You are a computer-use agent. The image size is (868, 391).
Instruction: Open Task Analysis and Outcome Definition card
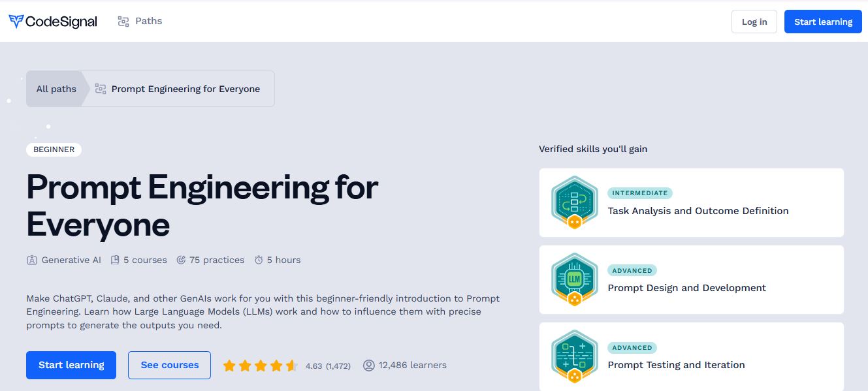698,211
